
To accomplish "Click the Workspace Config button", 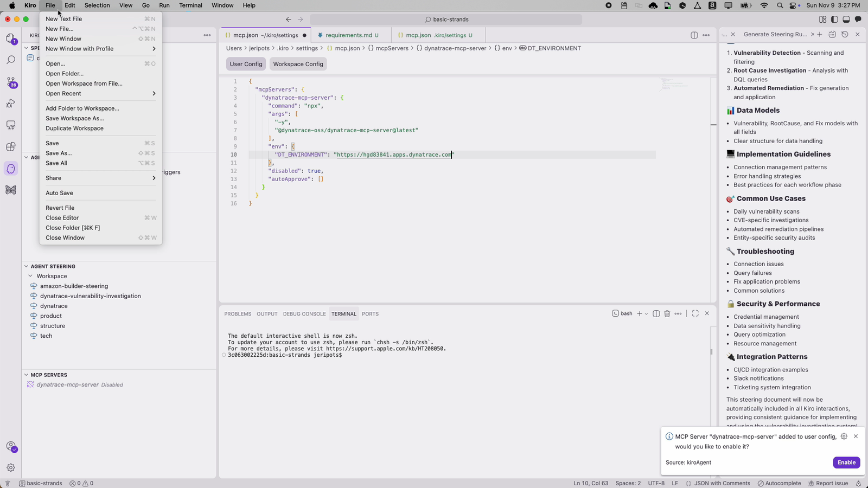I will pos(298,64).
